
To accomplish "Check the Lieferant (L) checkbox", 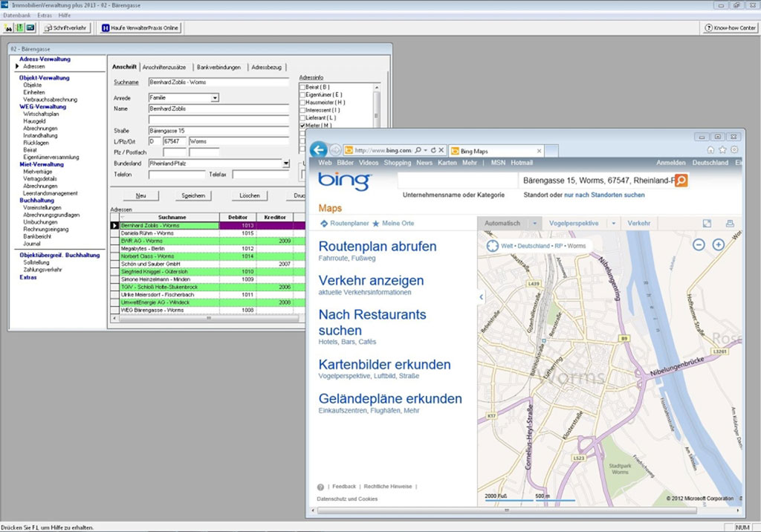I will 302,118.
